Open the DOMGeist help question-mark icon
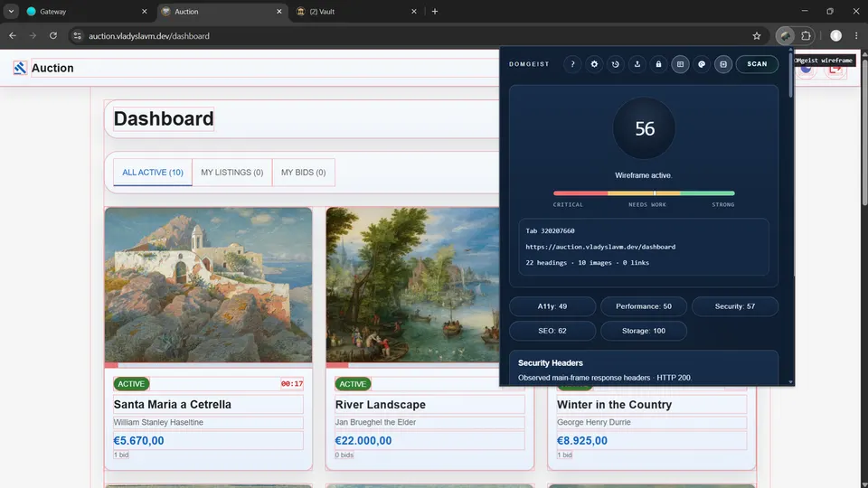The width and height of the screenshot is (868, 488). pyautogui.click(x=572, y=64)
